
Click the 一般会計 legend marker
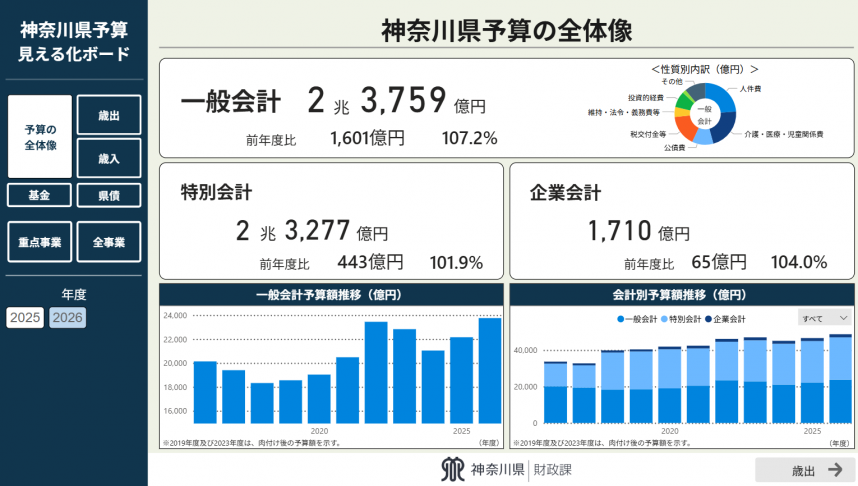click(x=620, y=318)
